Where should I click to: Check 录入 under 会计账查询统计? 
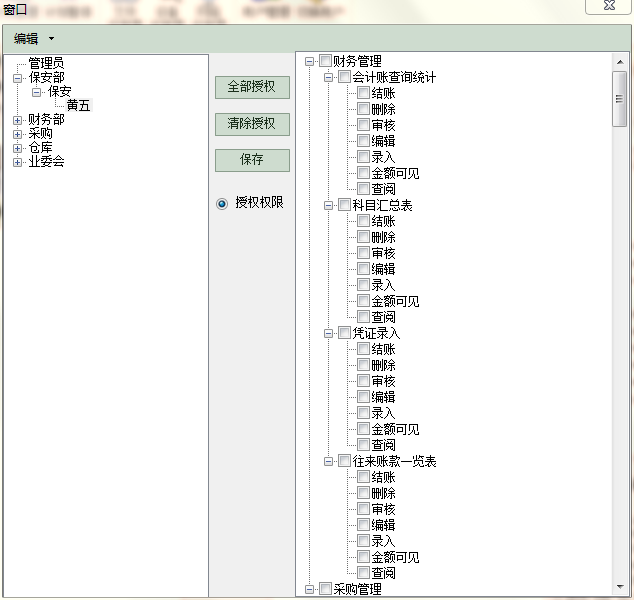point(363,156)
